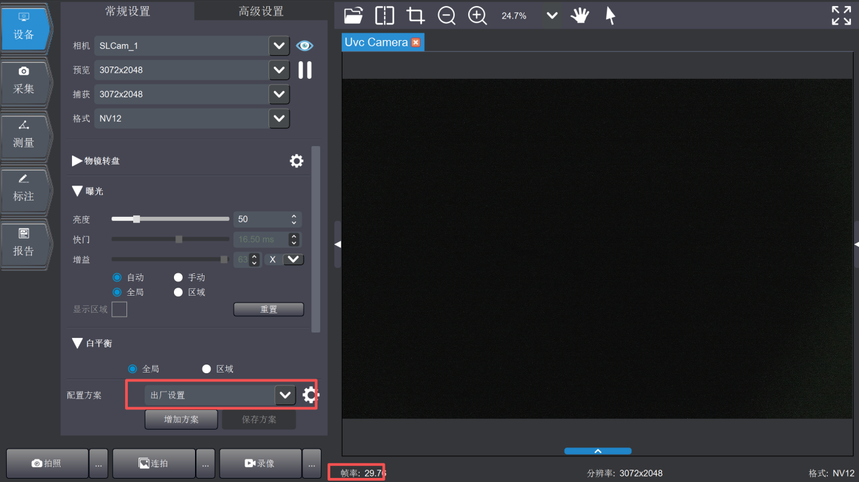
Task: Click the exposure reset button
Action: [x=268, y=309]
